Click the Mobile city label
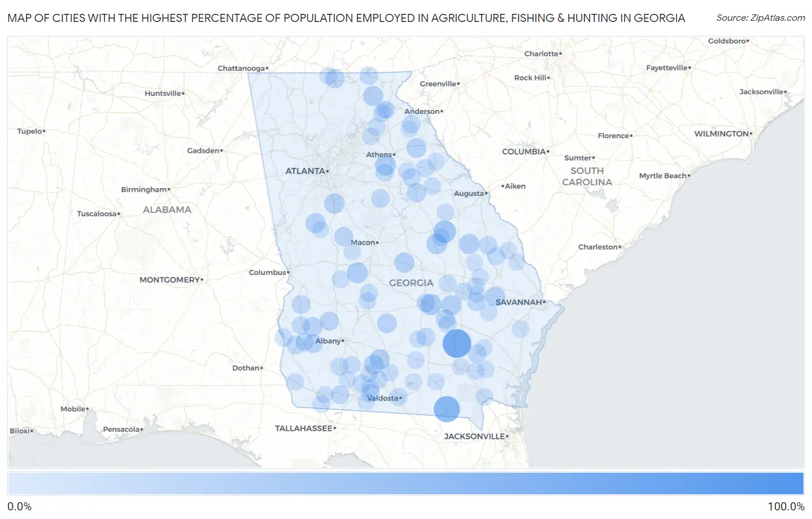 73,409
